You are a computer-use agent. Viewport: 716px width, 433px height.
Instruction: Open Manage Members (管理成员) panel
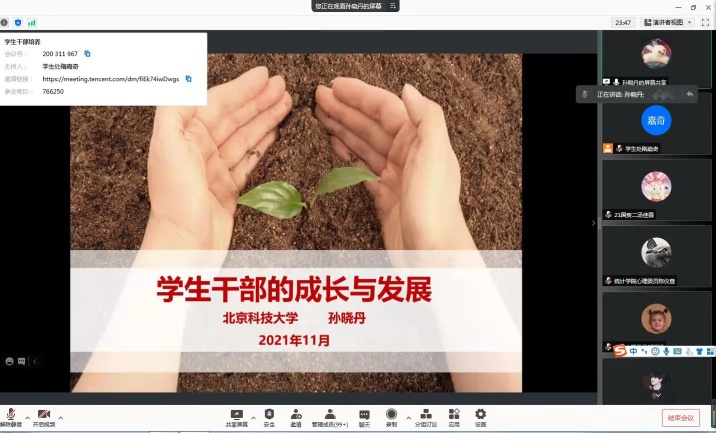330,415
